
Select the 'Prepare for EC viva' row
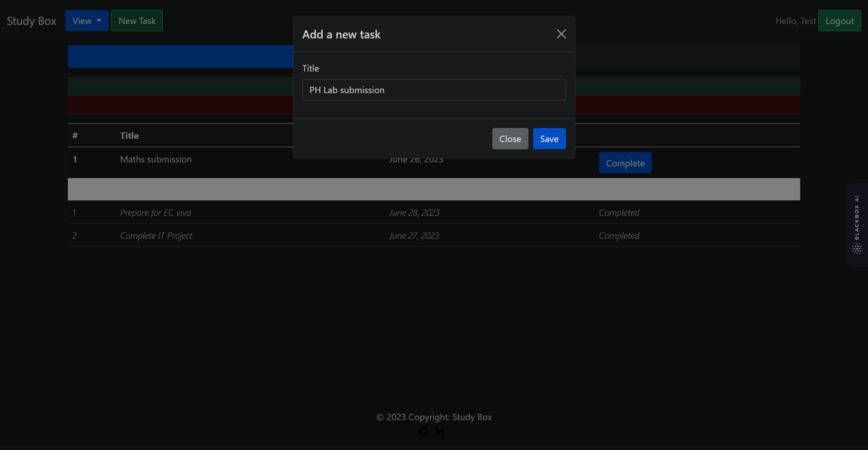coord(155,213)
